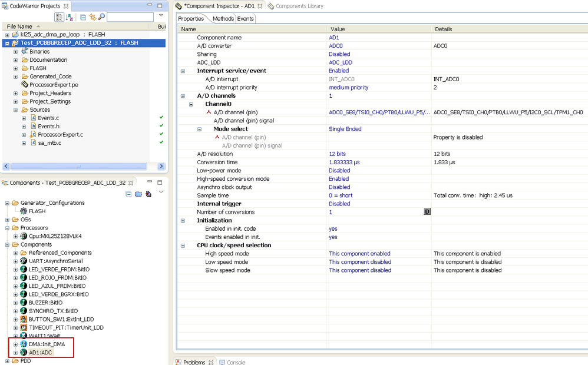Click the Events.c file icon
588x365 pixels.
tap(33, 118)
